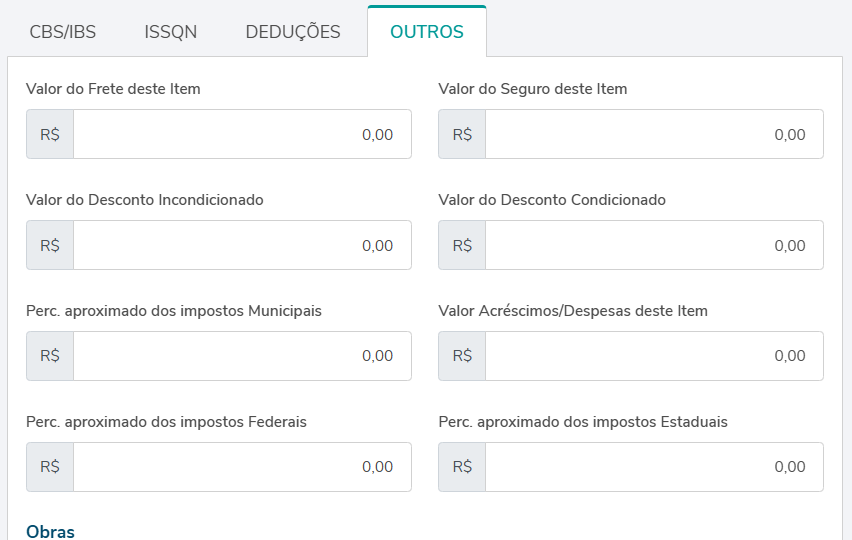
Task: Open the ISSQN tab
Action: [x=171, y=32]
